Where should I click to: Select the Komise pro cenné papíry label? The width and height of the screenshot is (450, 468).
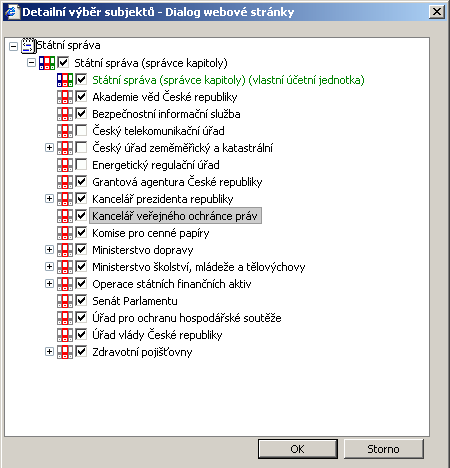(151, 233)
